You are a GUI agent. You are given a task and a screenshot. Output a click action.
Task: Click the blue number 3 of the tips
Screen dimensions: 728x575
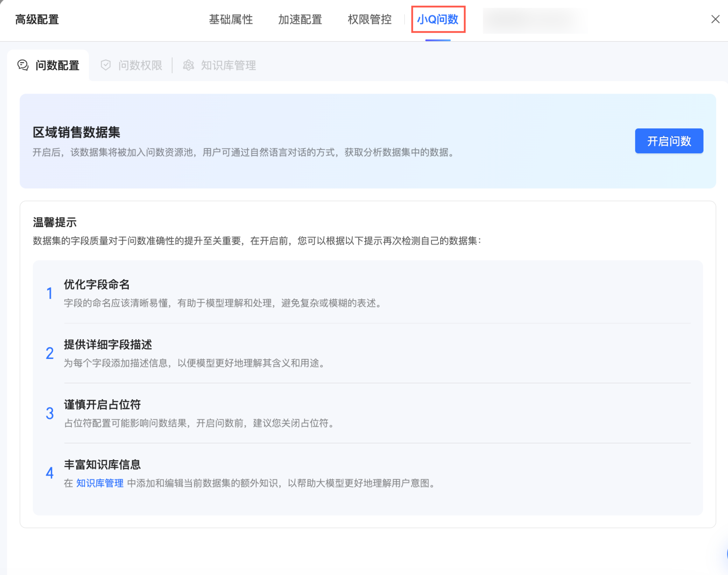49,414
